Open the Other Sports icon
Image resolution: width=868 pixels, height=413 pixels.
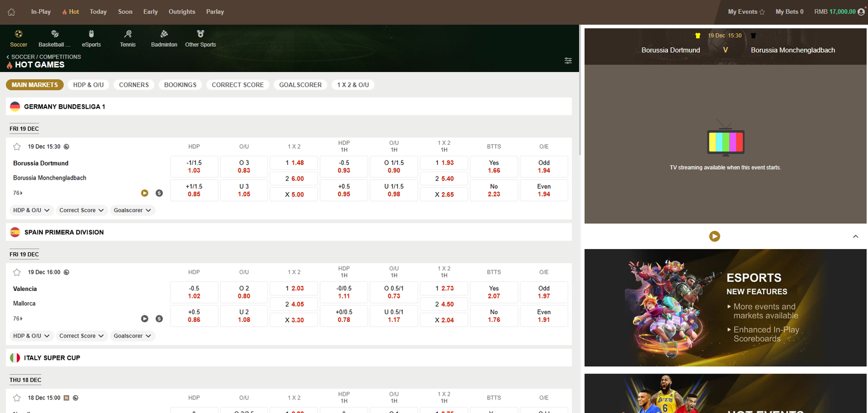(x=200, y=39)
